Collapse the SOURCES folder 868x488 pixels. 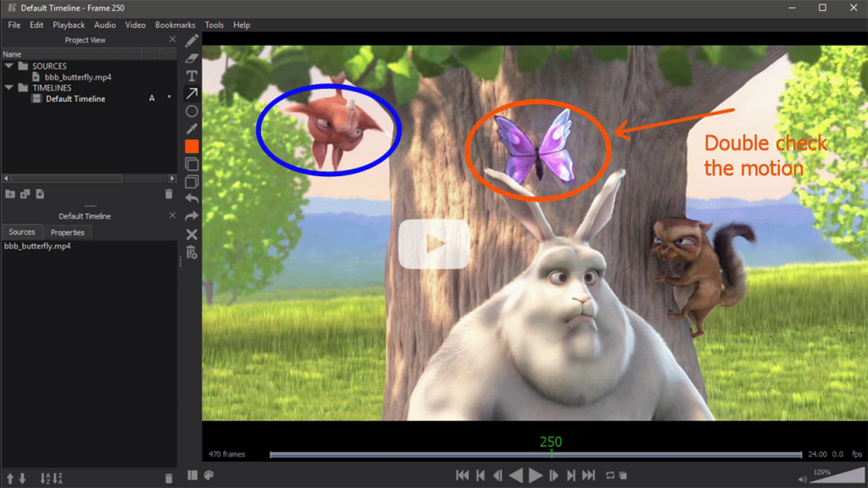[x=8, y=65]
